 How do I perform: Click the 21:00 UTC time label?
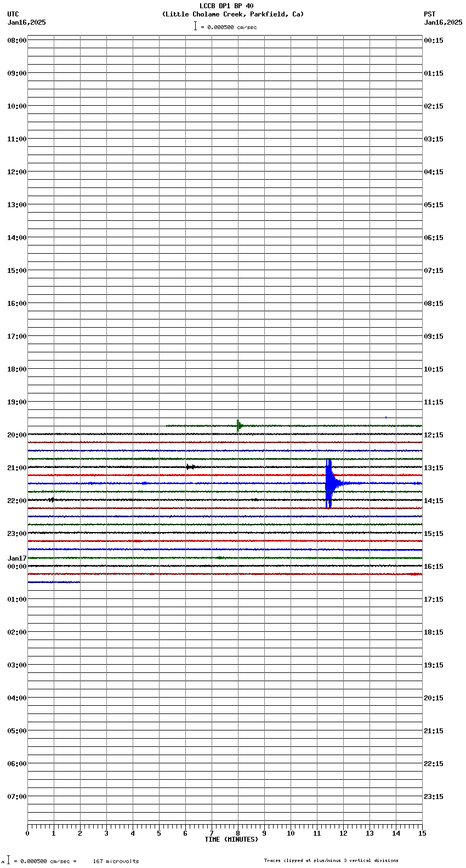(16, 468)
